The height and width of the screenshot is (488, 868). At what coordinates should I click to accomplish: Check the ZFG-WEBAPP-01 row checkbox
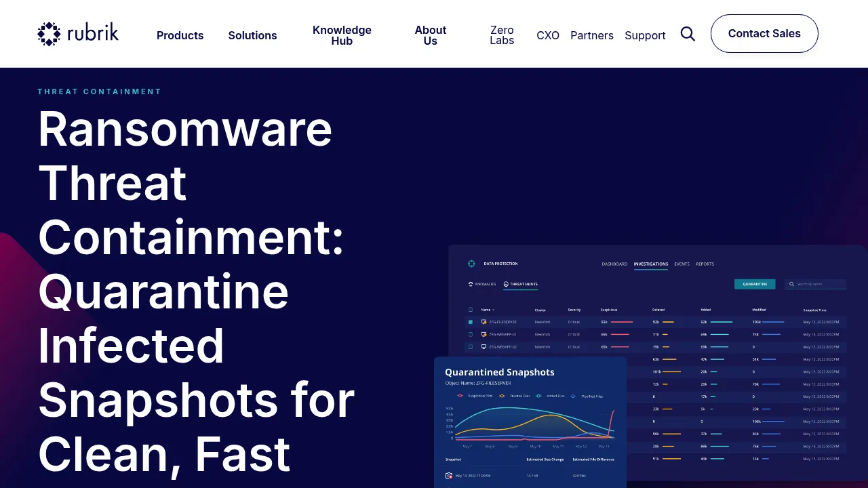(x=471, y=334)
